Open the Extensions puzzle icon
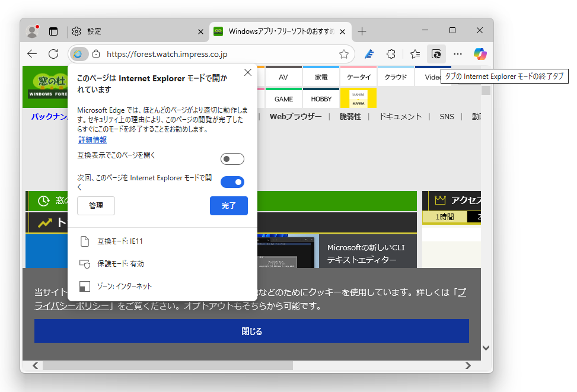Viewport: 577px width, 392px height. click(391, 53)
